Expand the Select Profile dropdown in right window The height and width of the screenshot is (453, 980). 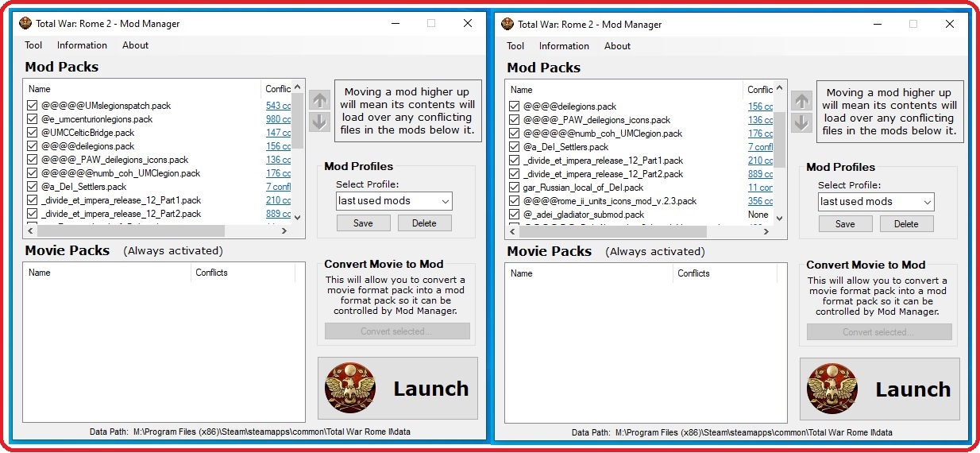(x=875, y=202)
